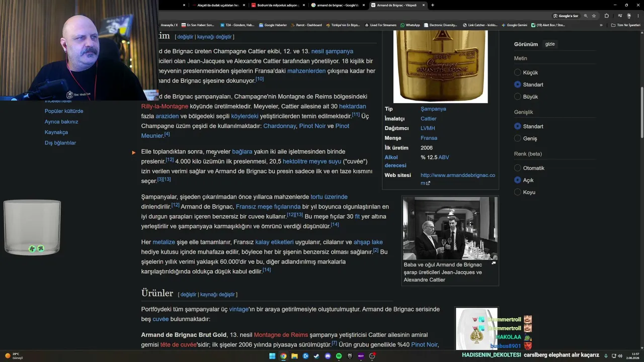Open the Google Gemini bookmark
This screenshot has width=644, height=362.
click(514, 25)
